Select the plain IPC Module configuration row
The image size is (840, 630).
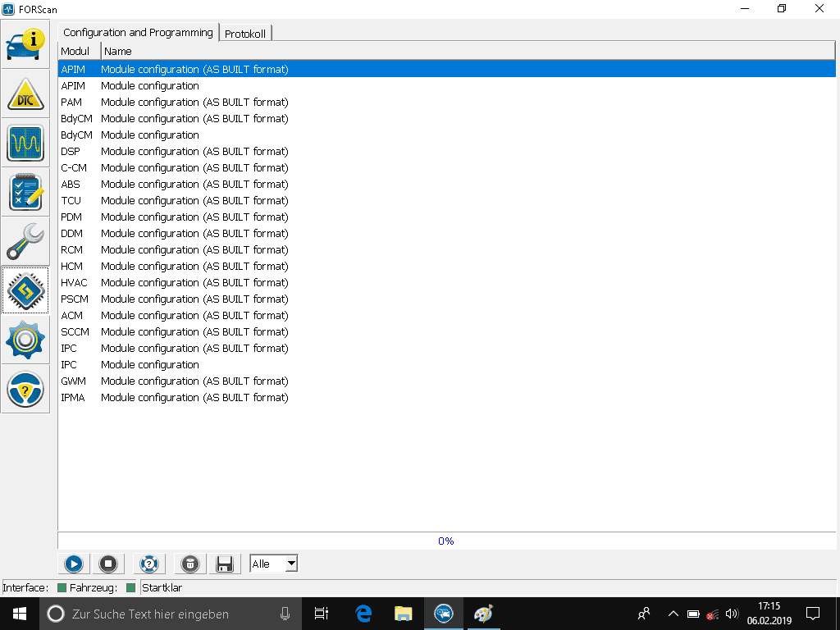[x=150, y=364]
